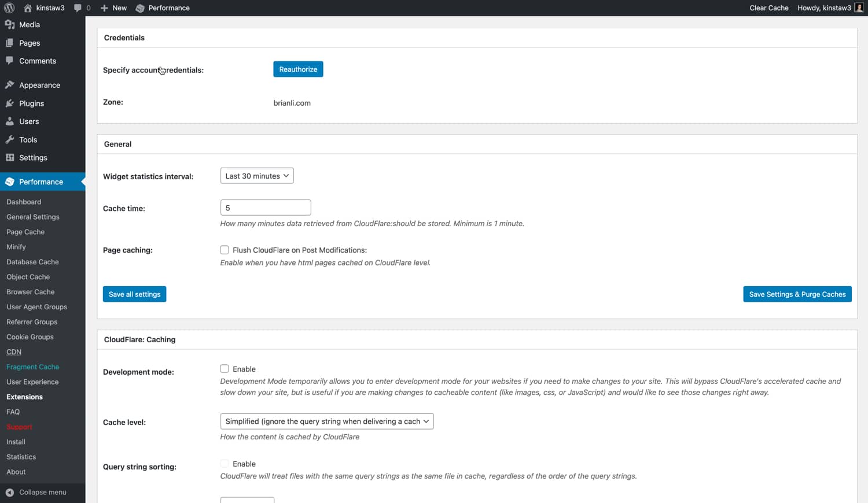Viewport: 868px width, 503px height.
Task: Enable Development mode
Action: [225, 368]
